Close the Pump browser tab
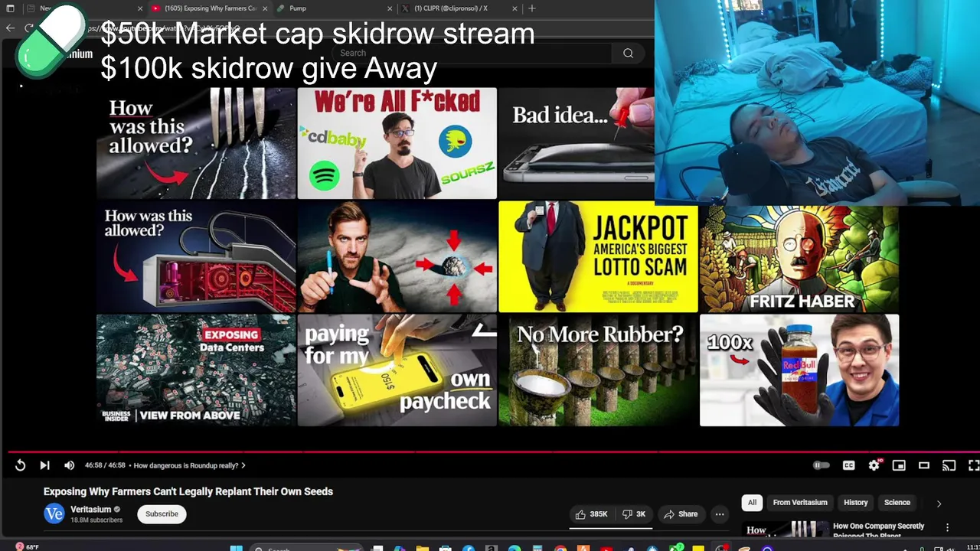The height and width of the screenshot is (551, 980). pyautogui.click(x=390, y=8)
